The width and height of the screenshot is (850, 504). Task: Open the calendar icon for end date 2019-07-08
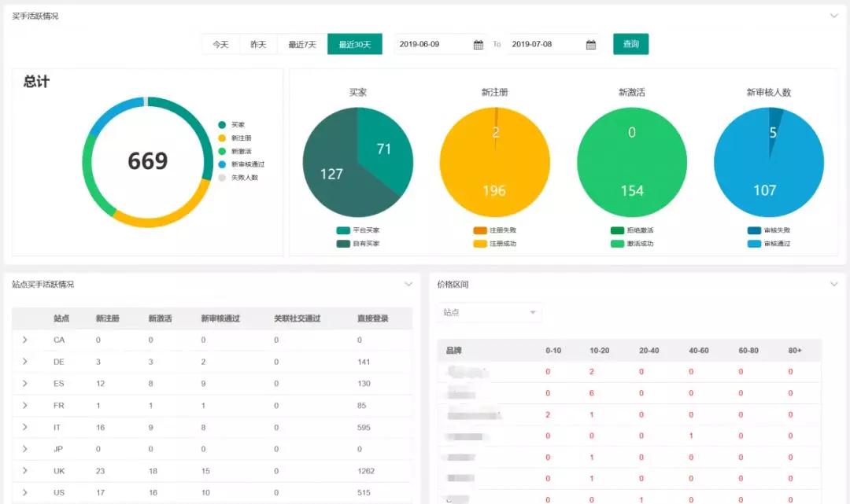coord(591,44)
